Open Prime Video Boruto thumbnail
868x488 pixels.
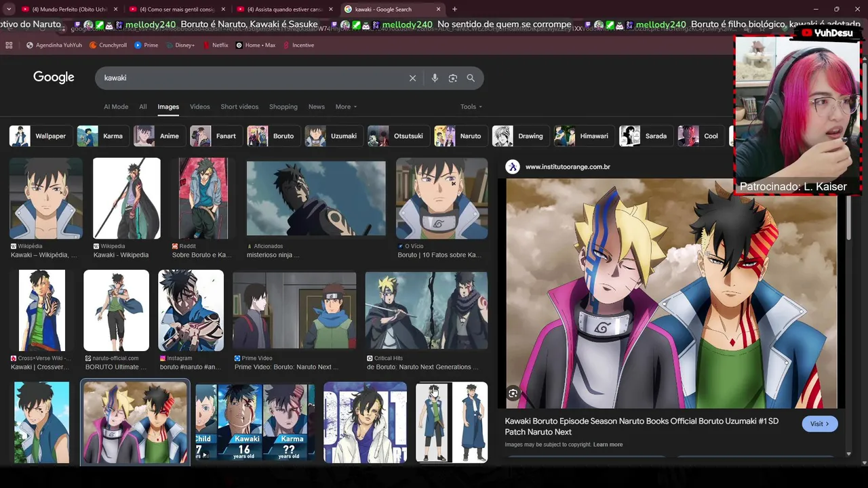point(294,310)
